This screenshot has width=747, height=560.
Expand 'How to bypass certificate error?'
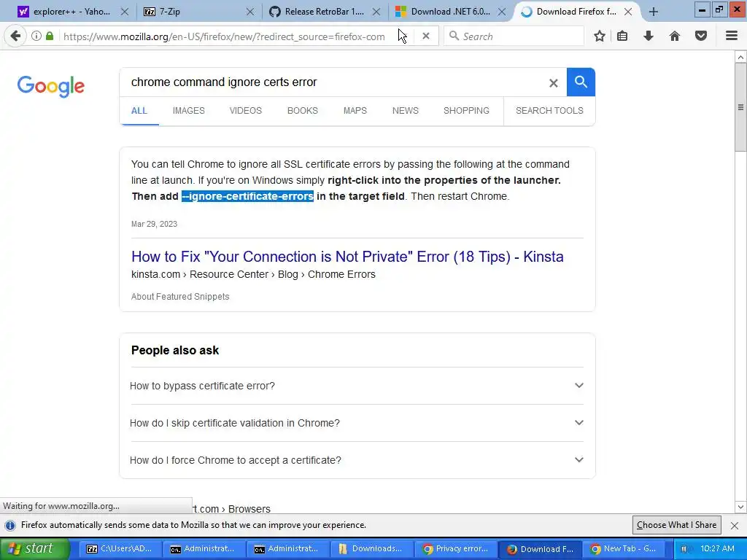point(356,386)
